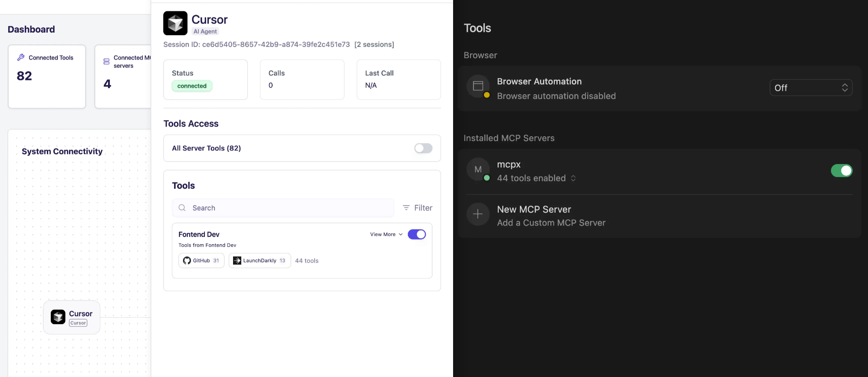The height and width of the screenshot is (377, 868).
Task: Click the wrench icon on the Connected Tools card
Action: pyautogui.click(x=21, y=57)
